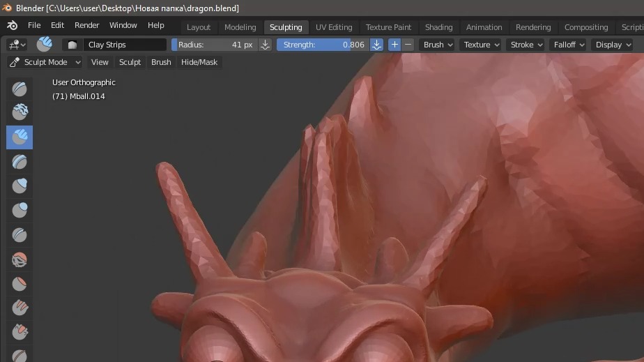The height and width of the screenshot is (362, 644).
Task: Switch to the Rendering workspace tab
Action: [533, 27]
